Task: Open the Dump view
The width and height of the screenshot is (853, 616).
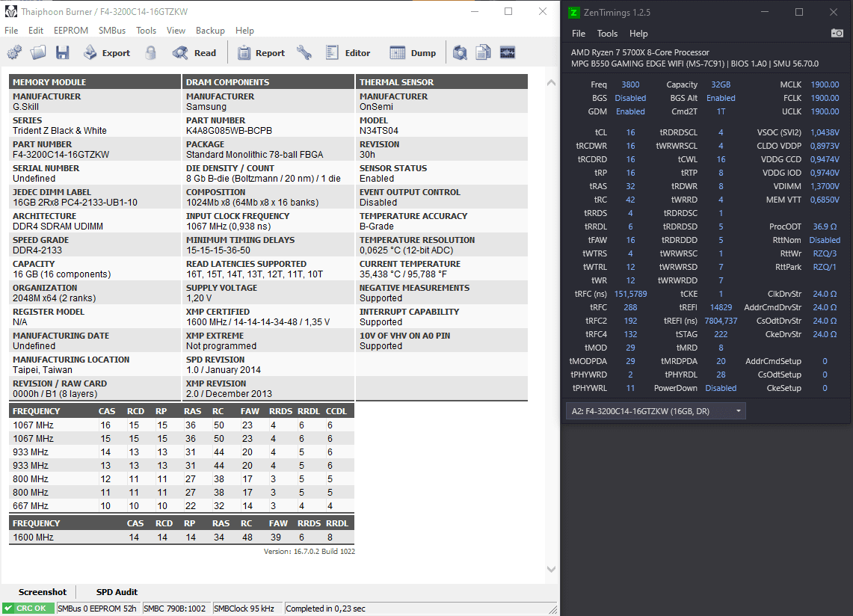Action: coord(413,53)
